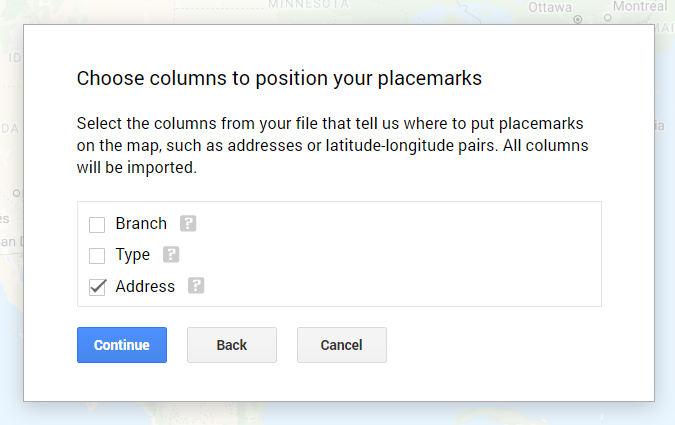675x425 pixels.
Task: Go back with the Back button
Action: (232, 345)
